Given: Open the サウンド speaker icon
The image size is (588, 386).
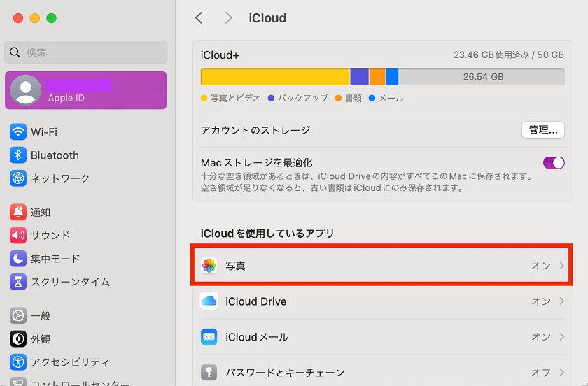Looking at the screenshot, I should click(18, 236).
